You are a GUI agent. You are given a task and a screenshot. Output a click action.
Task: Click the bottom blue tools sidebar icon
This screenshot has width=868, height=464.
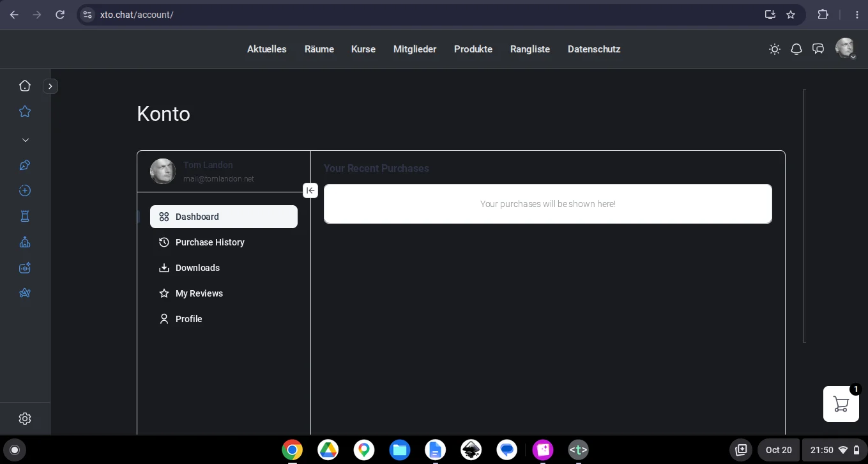[x=25, y=293]
